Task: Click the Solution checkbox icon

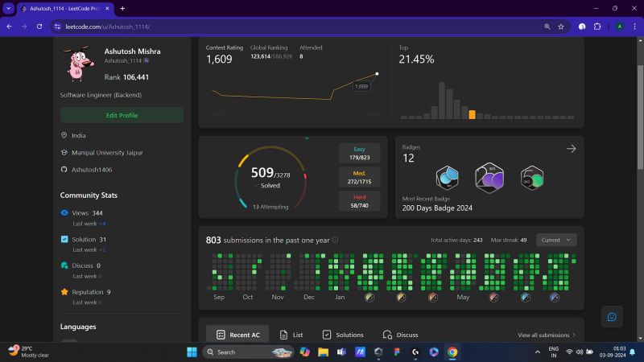Action: 64,239
